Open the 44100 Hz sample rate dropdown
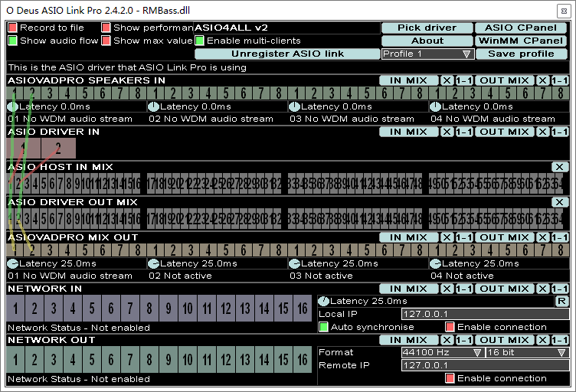The height and width of the screenshot is (392, 576). click(443, 352)
